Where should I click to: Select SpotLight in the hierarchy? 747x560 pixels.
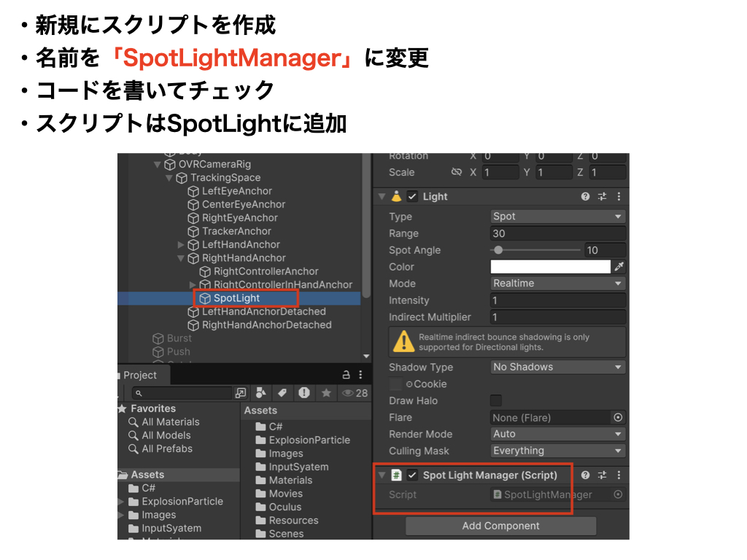pyautogui.click(x=236, y=298)
